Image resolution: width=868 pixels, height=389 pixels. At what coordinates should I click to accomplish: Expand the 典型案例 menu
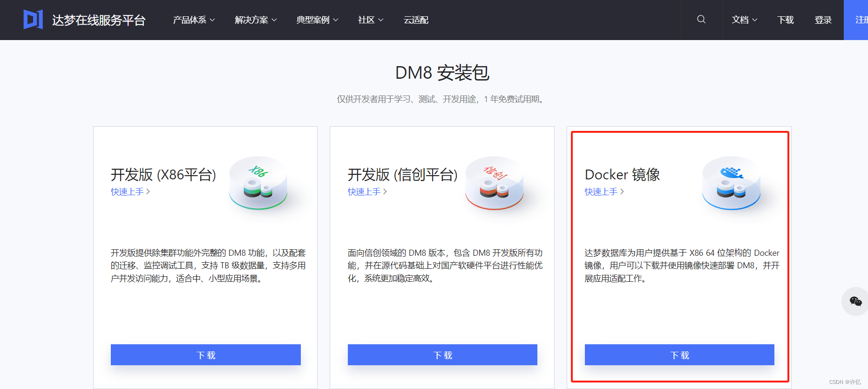(x=317, y=20)
